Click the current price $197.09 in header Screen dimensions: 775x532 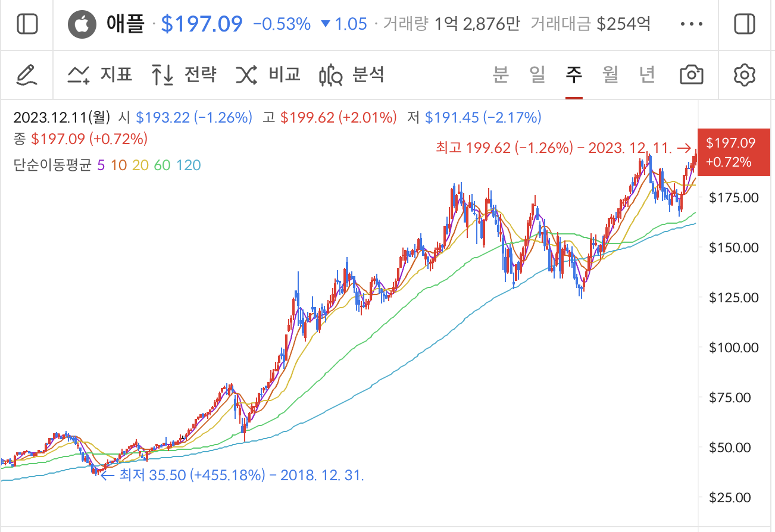coord(202,24)
